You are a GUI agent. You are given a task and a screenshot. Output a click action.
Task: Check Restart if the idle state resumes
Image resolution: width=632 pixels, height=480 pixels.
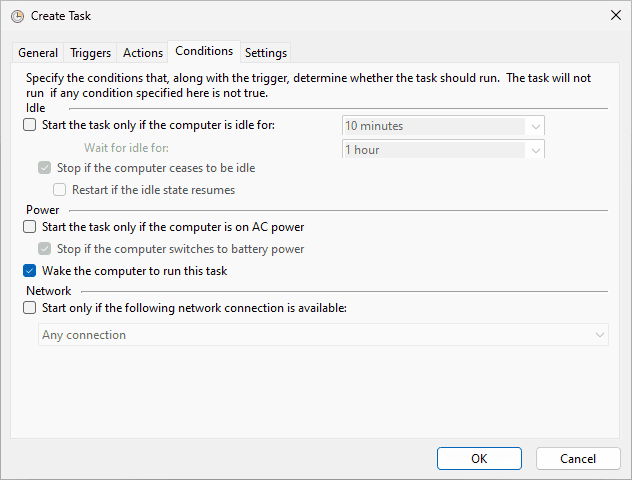tap(60, 189)
